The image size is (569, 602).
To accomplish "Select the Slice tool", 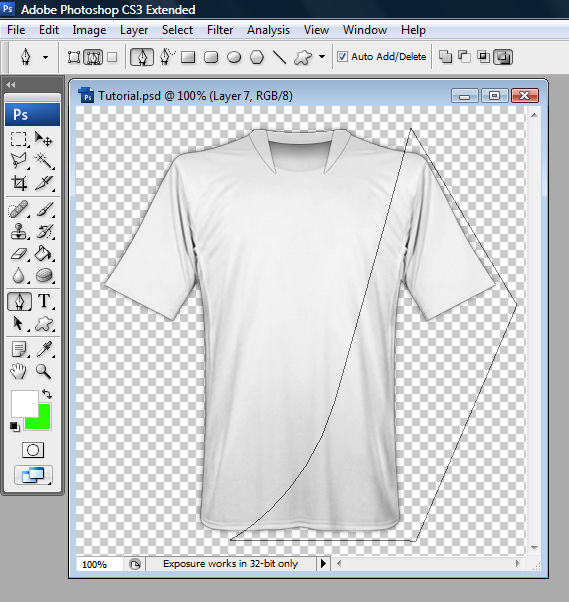I will [43, 183].
